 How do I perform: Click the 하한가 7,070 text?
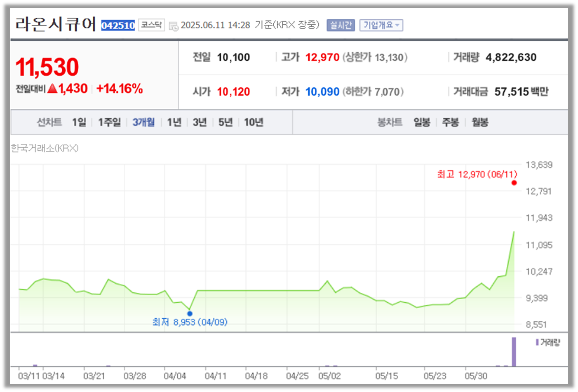pos(373,92)
